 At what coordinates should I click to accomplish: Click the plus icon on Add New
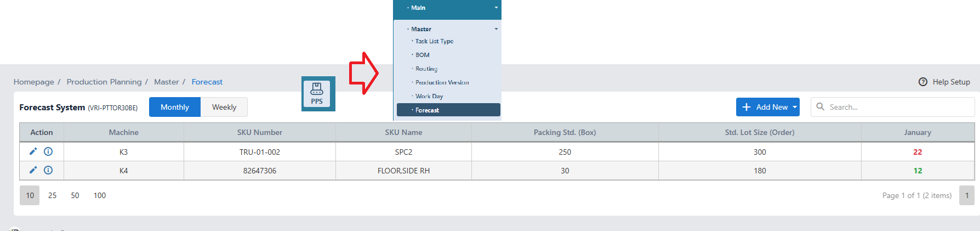(x=747, y=107)
